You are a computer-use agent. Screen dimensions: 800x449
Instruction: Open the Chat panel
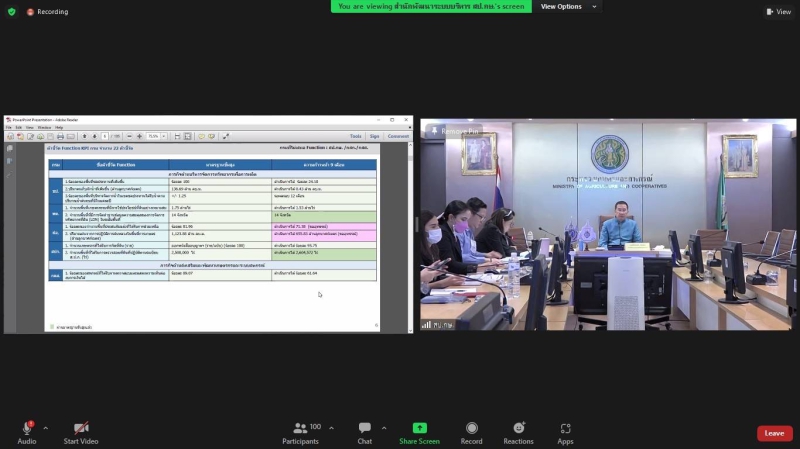pyautogui.click(x=364, y=428)
